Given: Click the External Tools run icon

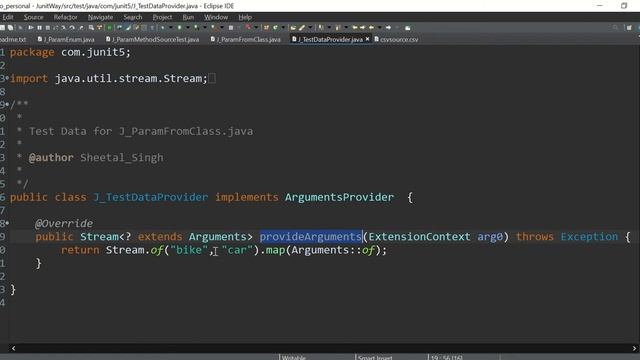Looking at the screenshot, I should click(213, 27).
